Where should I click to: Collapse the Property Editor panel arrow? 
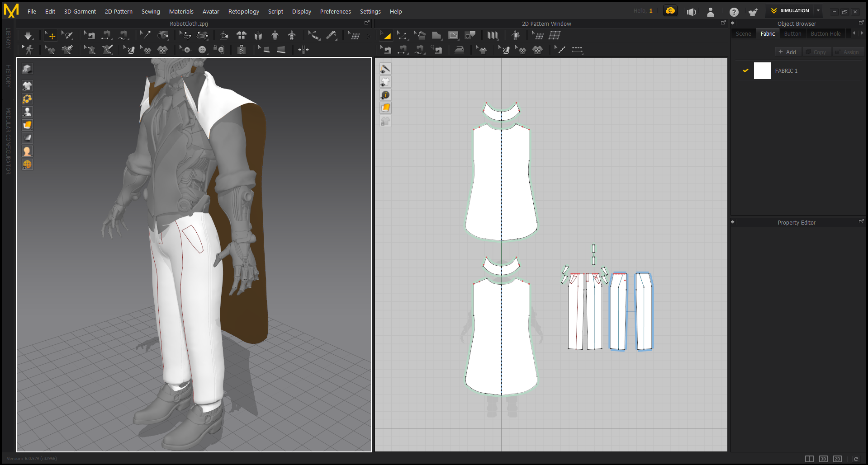(x=733, y=222)
